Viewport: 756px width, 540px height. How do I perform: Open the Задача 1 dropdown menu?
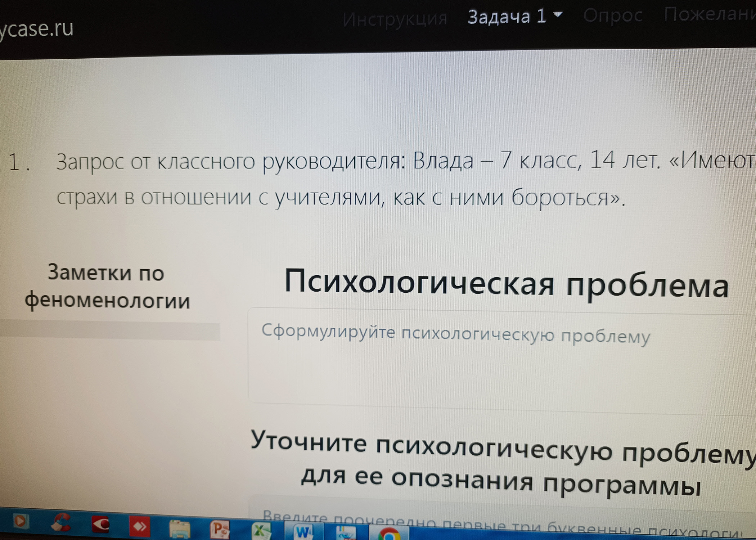(x=515, y=17)
